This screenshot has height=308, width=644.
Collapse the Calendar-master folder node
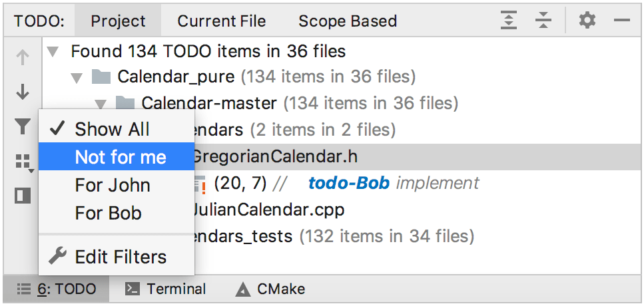(101, 103)
